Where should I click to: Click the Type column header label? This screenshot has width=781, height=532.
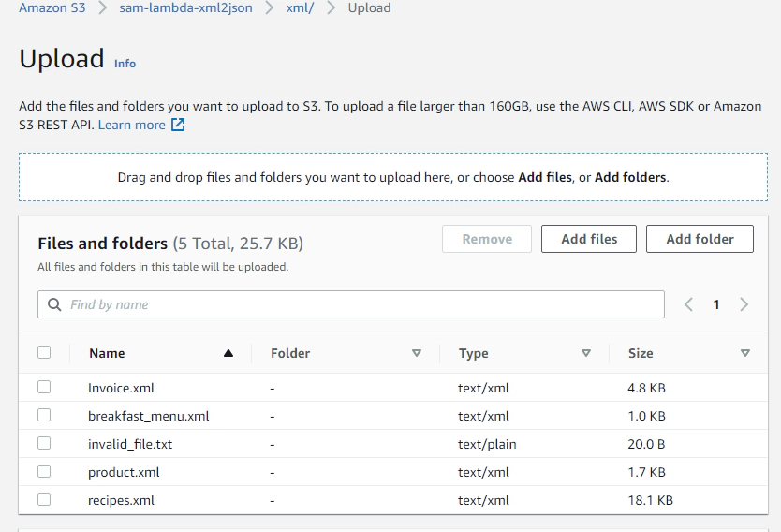(474, 353)
